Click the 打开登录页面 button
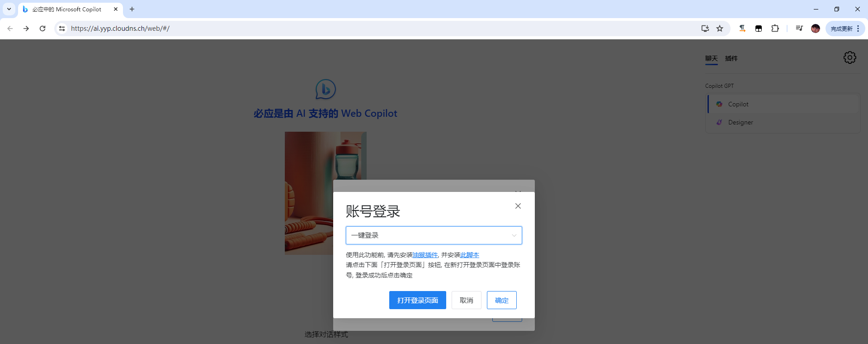Screen dimensions: 868x344 418,300
